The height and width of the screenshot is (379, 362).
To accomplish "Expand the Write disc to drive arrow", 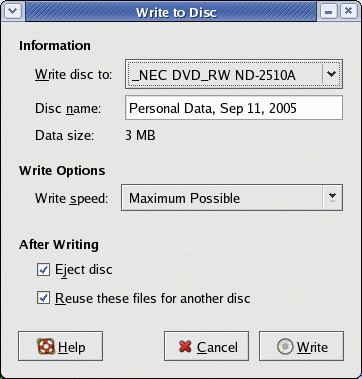I will [331, 74].
